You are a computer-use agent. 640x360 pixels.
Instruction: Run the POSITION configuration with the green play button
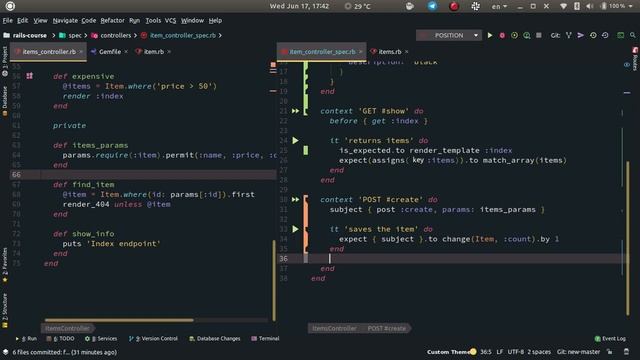490,36
